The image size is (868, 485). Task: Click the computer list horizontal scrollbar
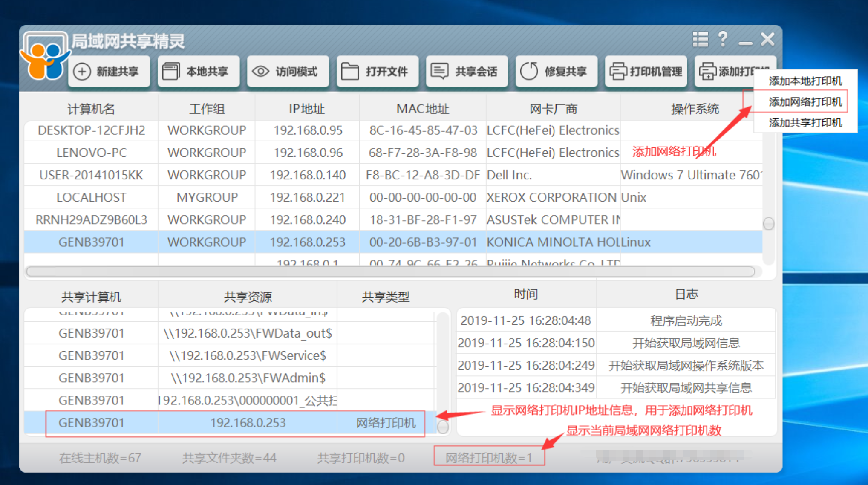pos(390,271)
